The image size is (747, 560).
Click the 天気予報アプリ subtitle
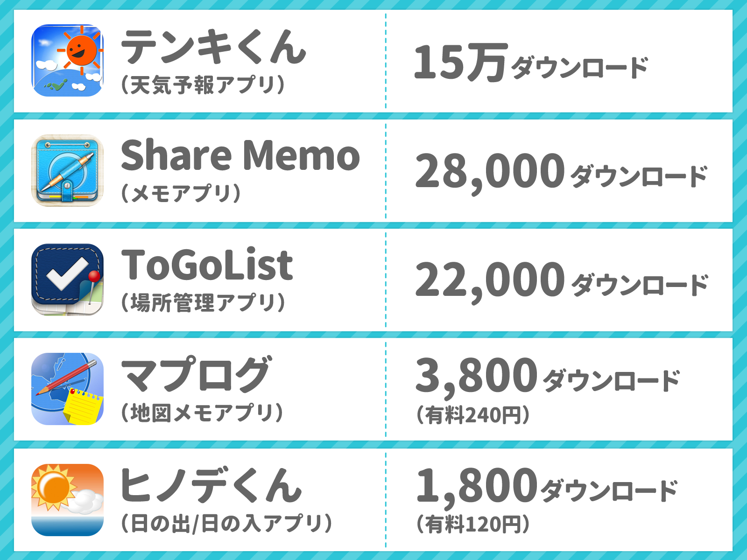pos(203,85)
